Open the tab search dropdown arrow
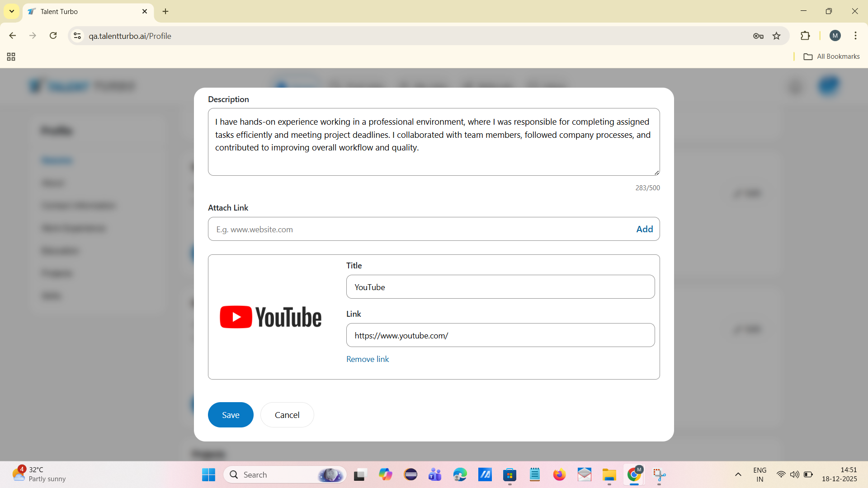The height and width of the screenshot is (488, 868). click(x=12, y=11)
